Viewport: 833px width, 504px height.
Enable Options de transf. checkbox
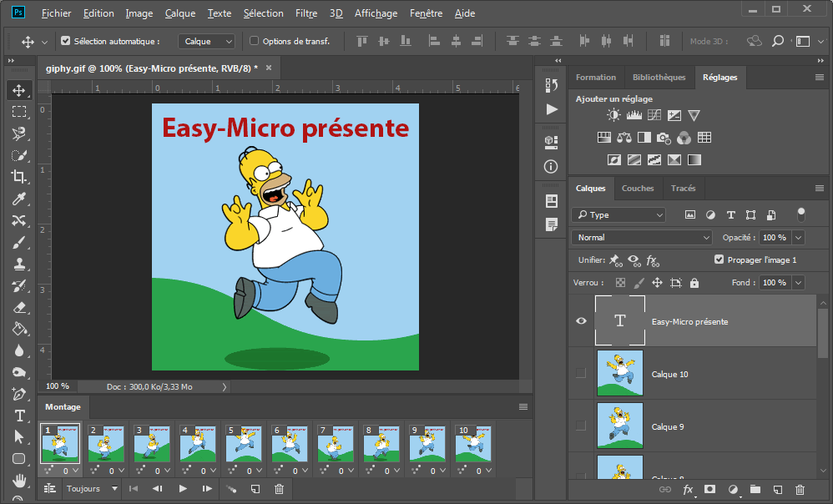coord(254,41)
